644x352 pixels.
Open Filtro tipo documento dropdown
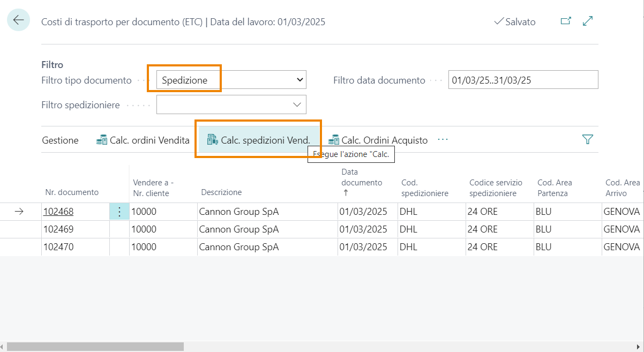pos(231,80)
